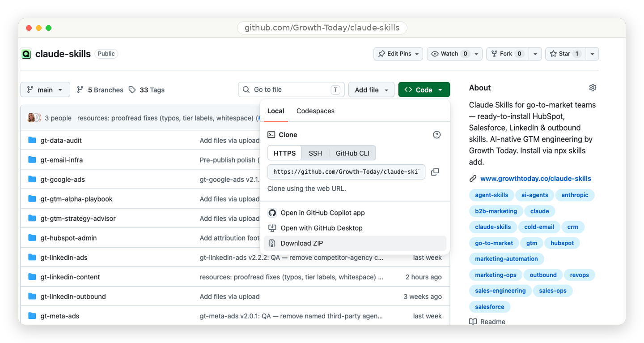Expand the Fork options dropdown arrow
Screen dimensions: 644x343
[x=535, y=54]
